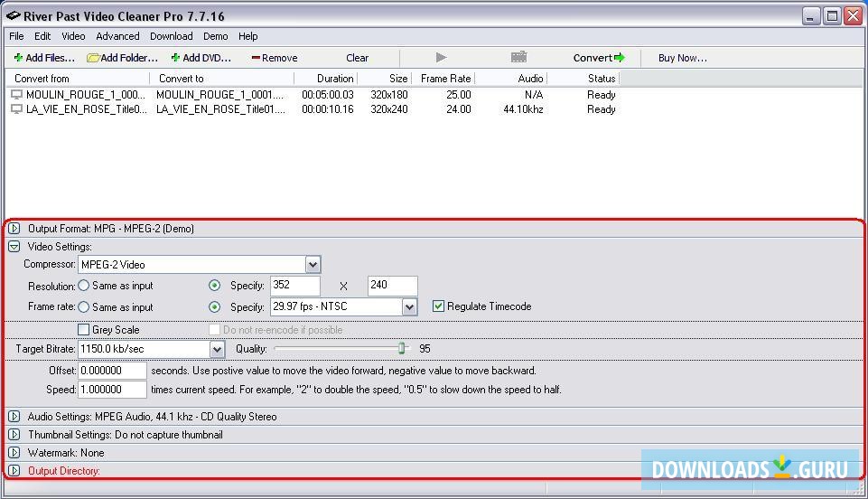Open the Help menu
This screenshot has width=868, height=499.
coord(248,36)
